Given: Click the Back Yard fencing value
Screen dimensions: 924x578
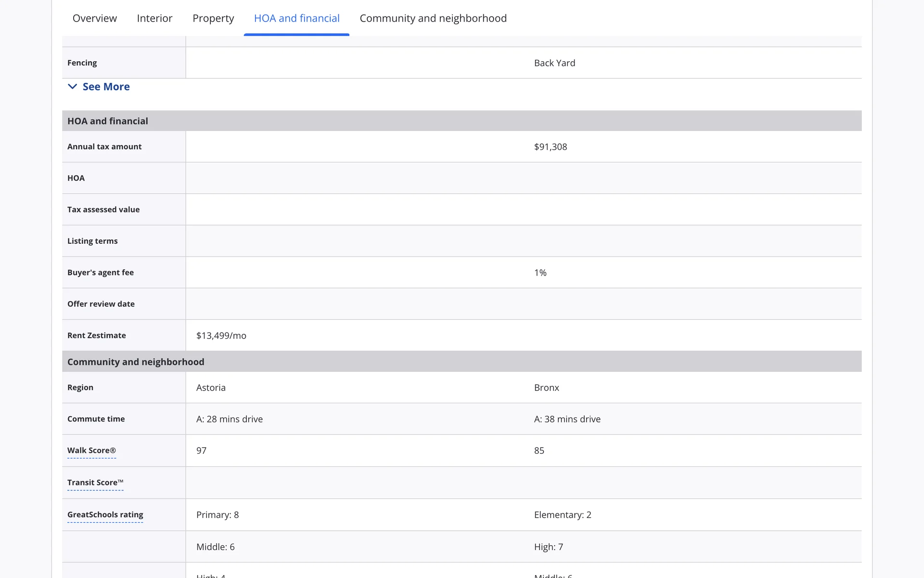Looking at the screenshot, I should 554,63.
